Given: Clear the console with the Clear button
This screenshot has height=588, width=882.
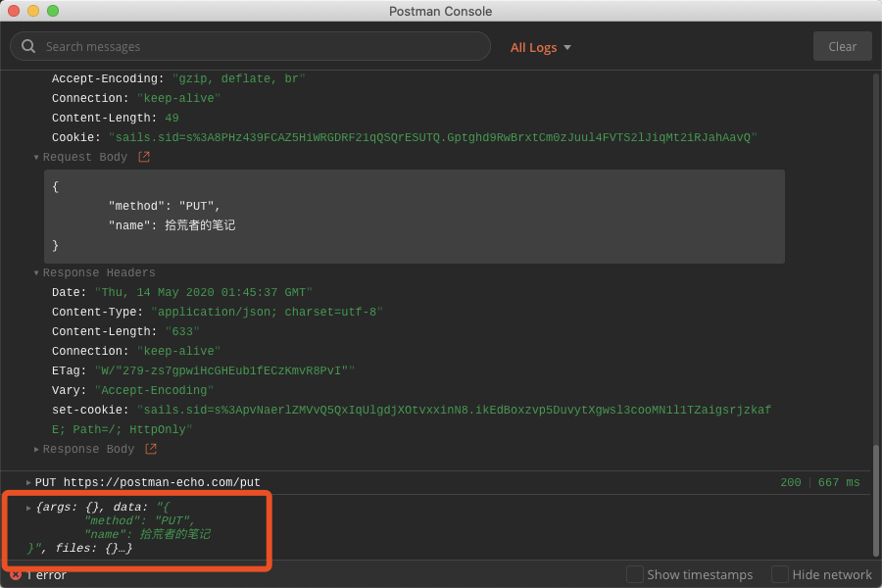Looking at the screenshot, I should click(x=842, y=47).
